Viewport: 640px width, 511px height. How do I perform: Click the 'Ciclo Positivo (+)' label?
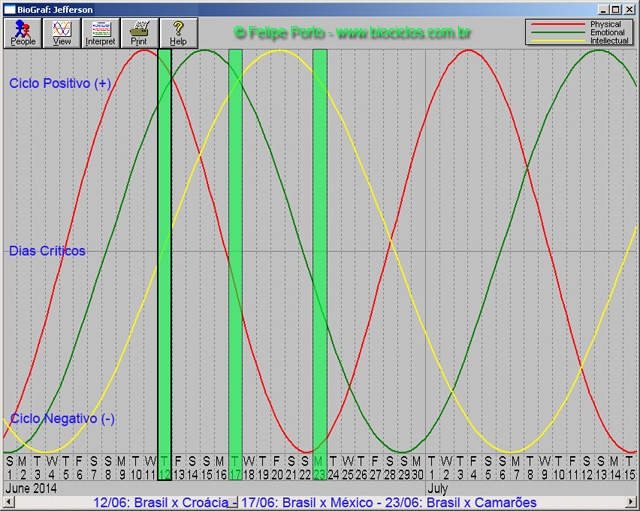pyautogui.click(x=60, y=83)
